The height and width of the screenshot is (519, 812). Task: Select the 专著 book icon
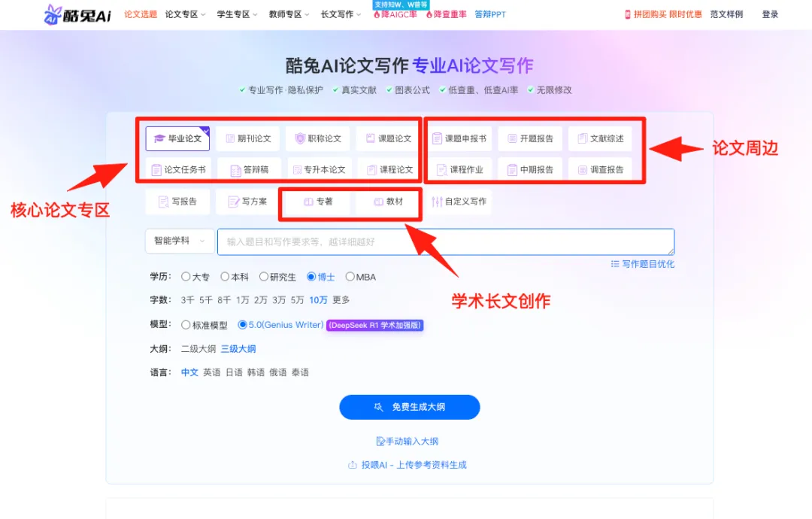tap(309, 202)
